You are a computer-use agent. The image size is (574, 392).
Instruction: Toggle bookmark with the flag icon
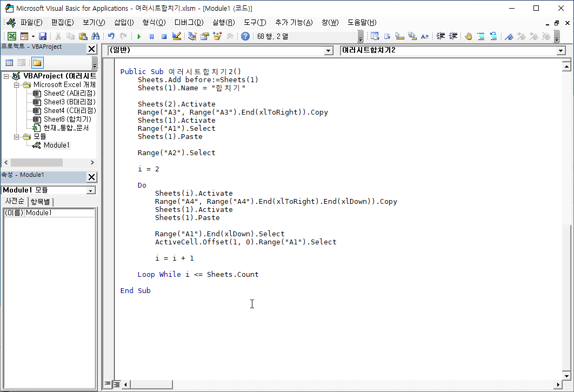(509, 36)
